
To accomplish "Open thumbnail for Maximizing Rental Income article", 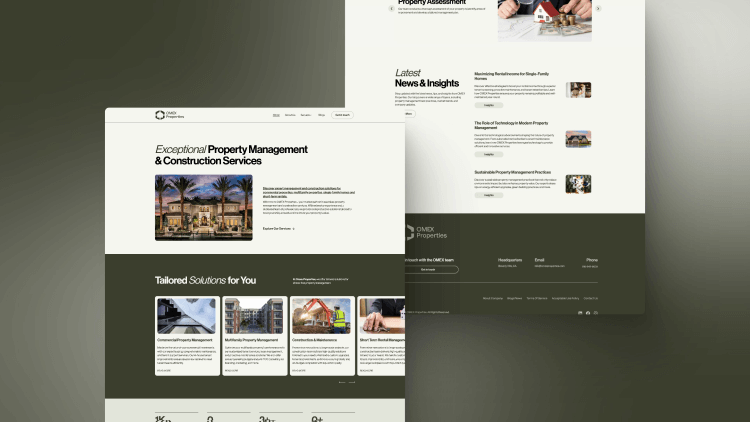I will (578, 89).
